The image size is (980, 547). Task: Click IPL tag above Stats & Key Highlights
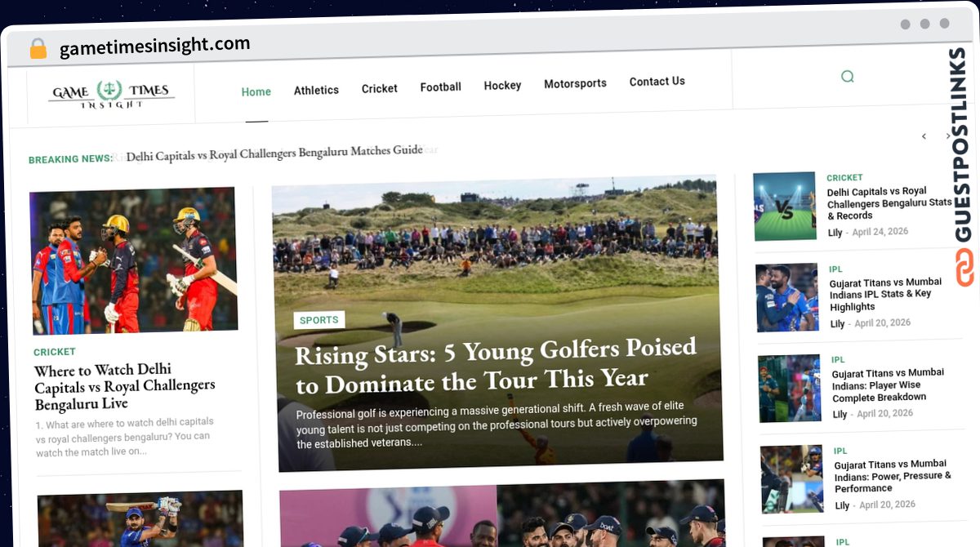[835, 269]
